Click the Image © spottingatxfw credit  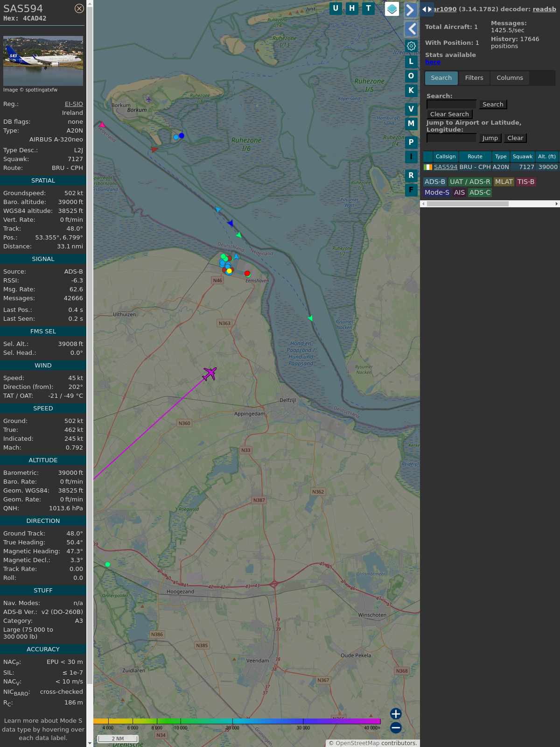(x=30, y=90)
